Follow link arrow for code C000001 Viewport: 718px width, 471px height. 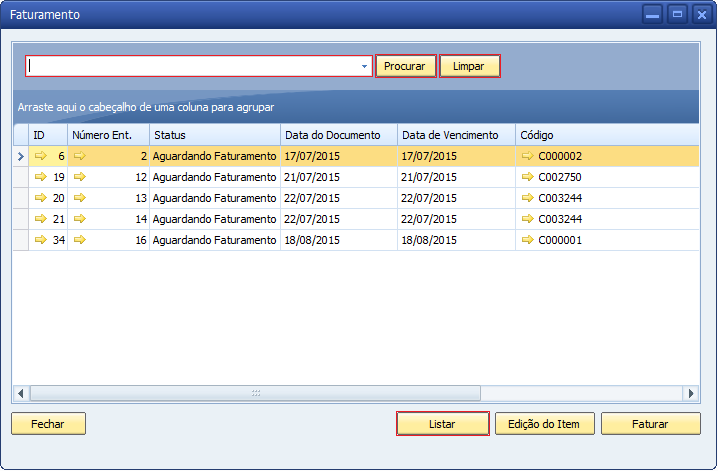tap(528, 239)
